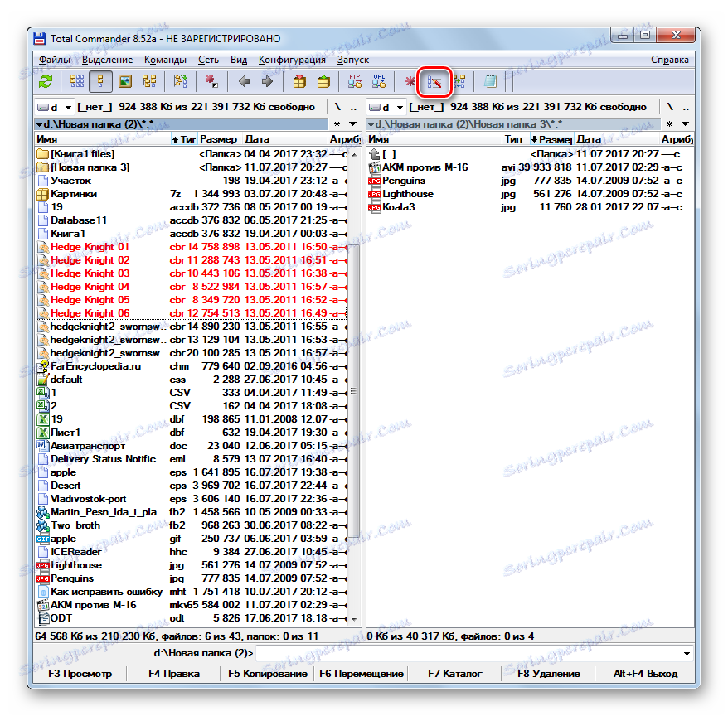Click F8 Удаление button

pyautogui.click(x=549, y=674)
